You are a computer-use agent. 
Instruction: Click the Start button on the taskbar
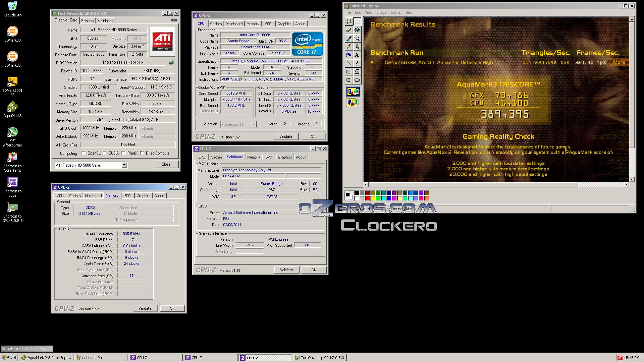pyautogui.click(x=9, y=358)
